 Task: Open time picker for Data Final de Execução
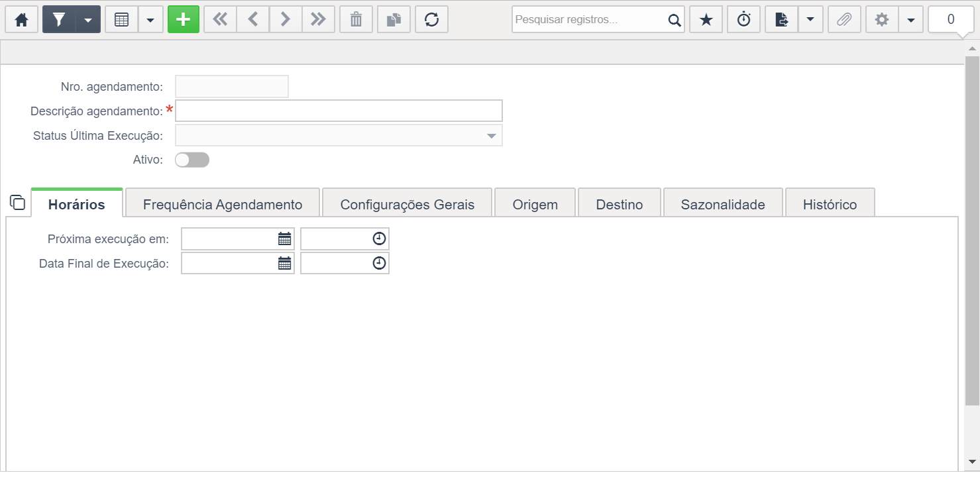(379, 263)
